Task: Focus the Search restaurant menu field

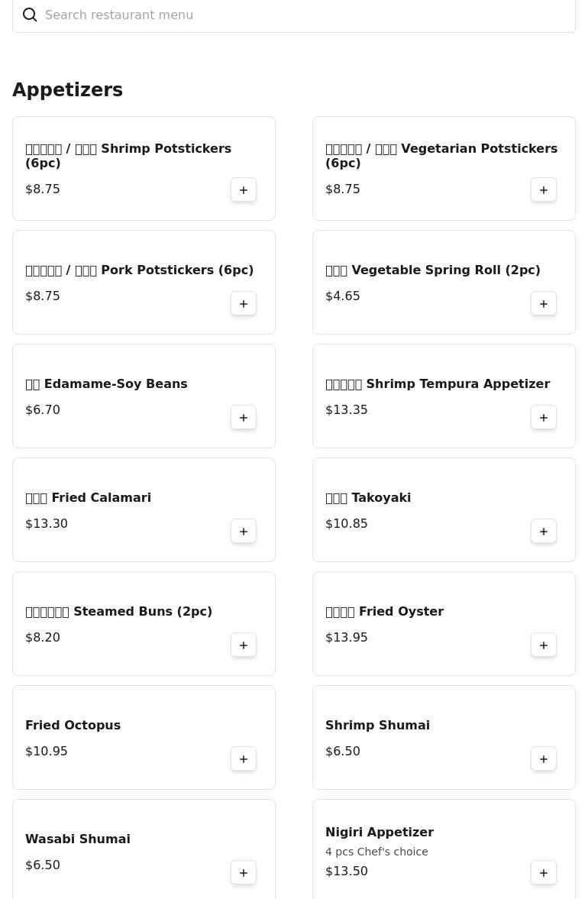Action: (x=293, y=15)
